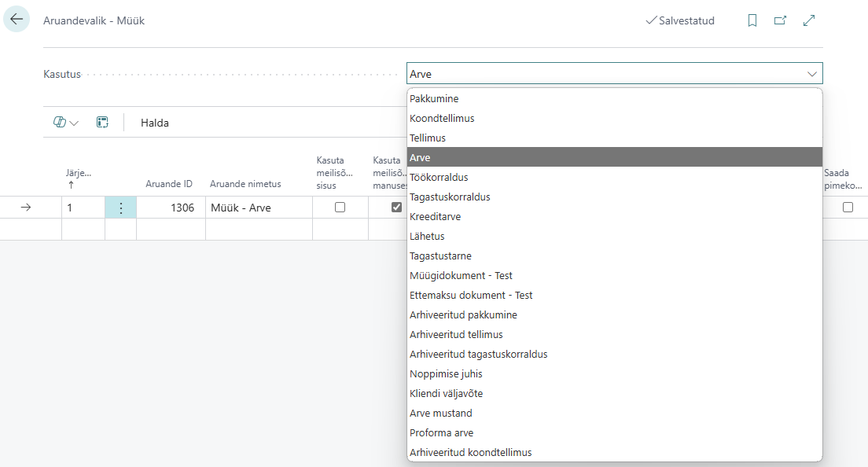Viewport: 868px width, 467px height.
Task: Click Kasuta meilisõ... sisus column header
Action: [334, 173]
